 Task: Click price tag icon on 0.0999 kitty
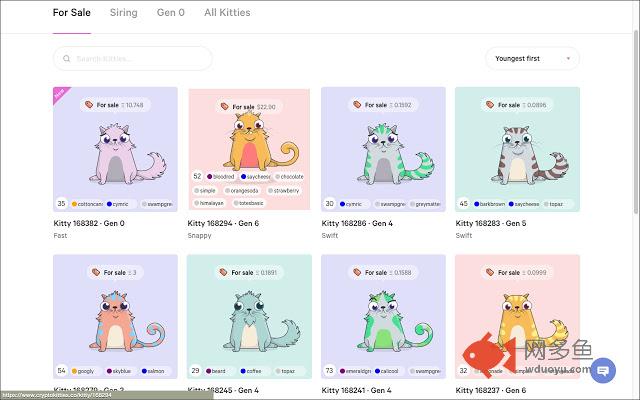pos(490,272)
